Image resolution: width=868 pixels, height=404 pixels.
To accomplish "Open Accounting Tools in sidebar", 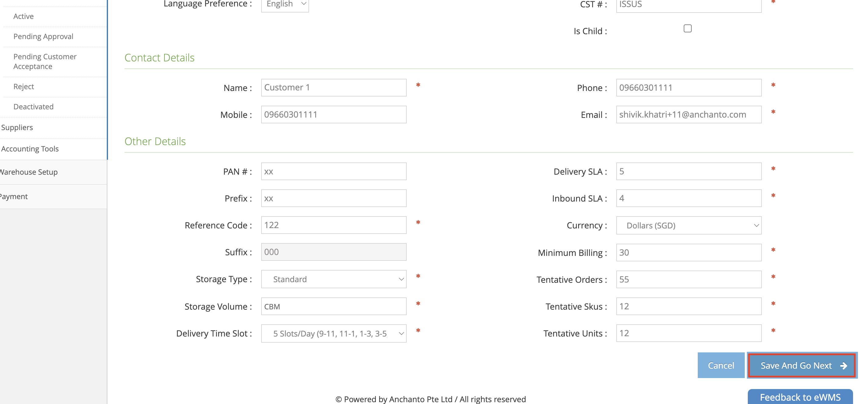I will 30,149.
